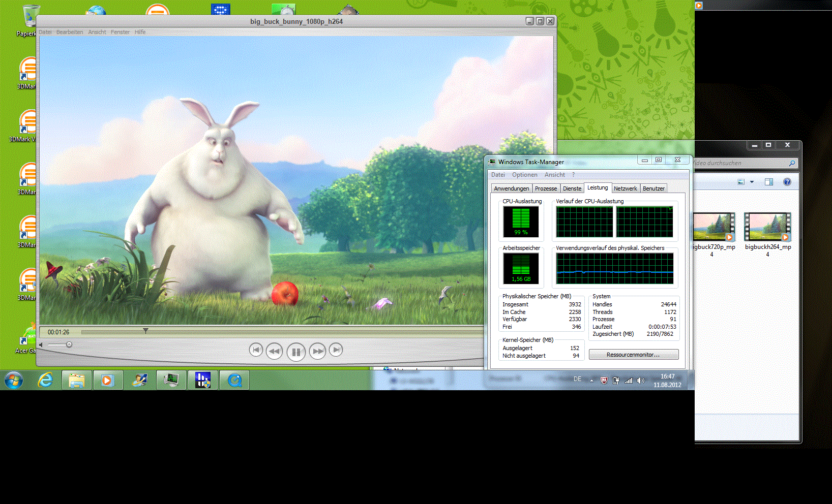
Task: Switch to the Prozesse tab
Action: point(546,188)
